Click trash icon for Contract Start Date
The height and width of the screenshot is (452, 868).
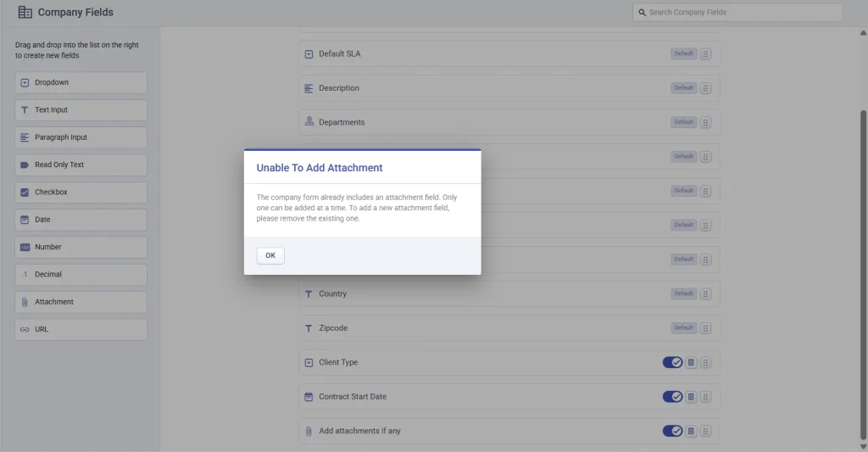pos(691,397)
